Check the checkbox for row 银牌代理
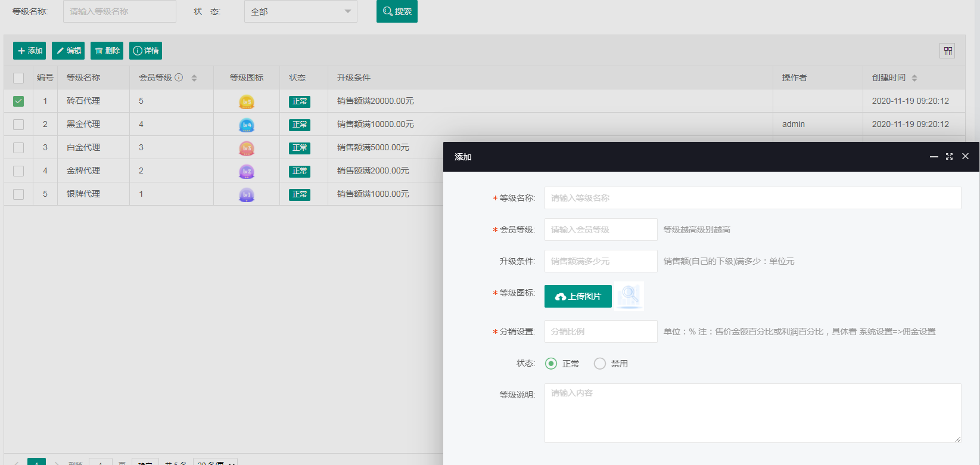This screenshot has height=465, width=980. click(18, 194)
